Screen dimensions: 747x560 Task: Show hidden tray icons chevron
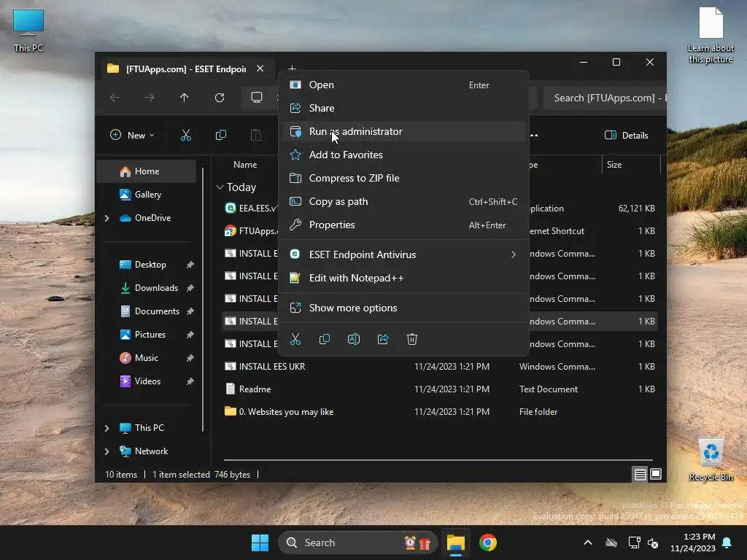(588, 542)
